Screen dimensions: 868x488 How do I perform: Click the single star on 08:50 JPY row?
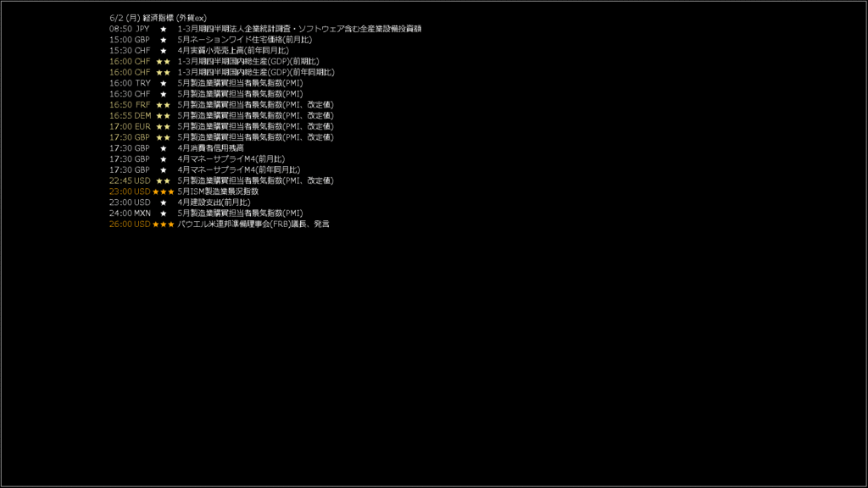pyautogui.click(x=164, y=29)
